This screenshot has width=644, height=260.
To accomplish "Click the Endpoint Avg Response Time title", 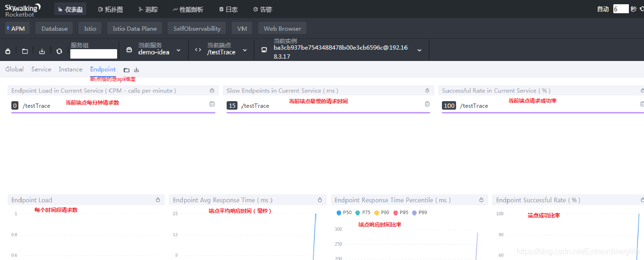I will (222, 200).
